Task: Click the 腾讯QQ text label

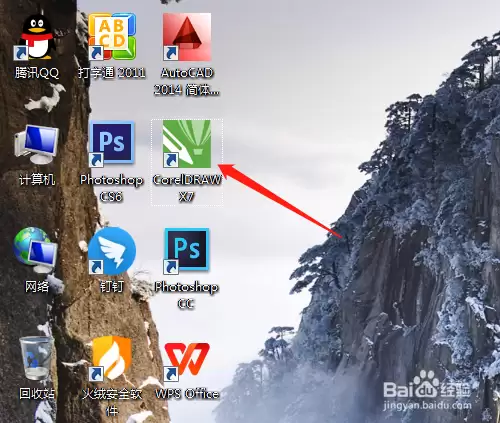Action: 37,72
